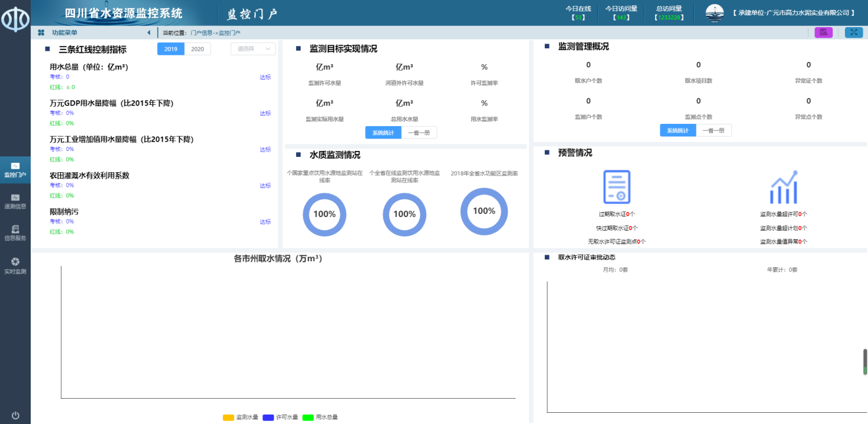868x424 pixels.
Task: Select the 监控门户 sidebar menu item
Action: click(15, 170)
